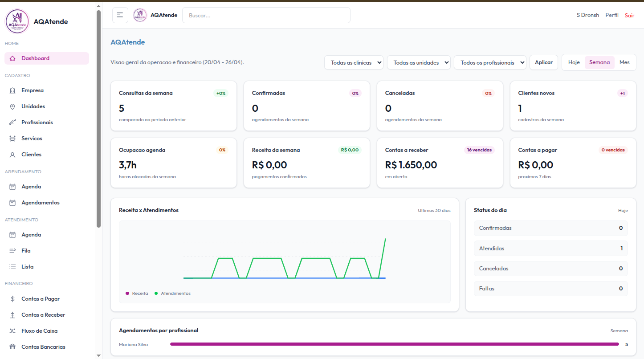
Task: Select the Fila queue icon
Action: [x=13, y=250]
